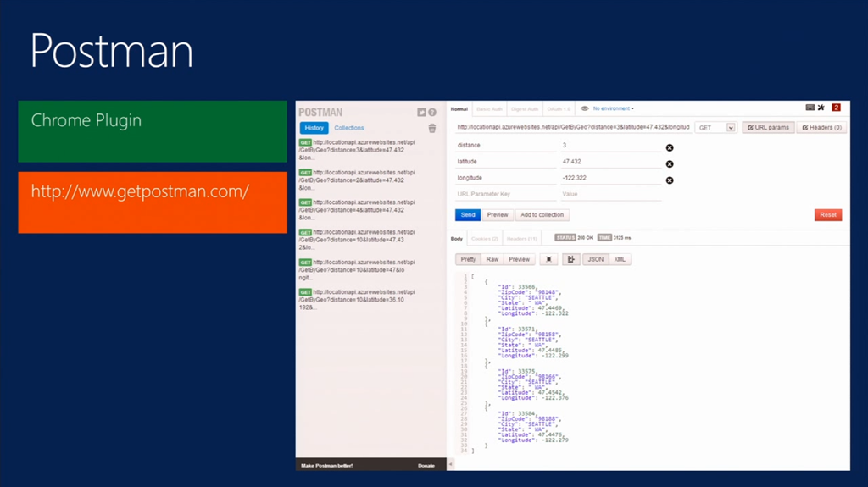Choose JSON response language
The height and width of the screenshot is (487, 868).
point(596,259)
